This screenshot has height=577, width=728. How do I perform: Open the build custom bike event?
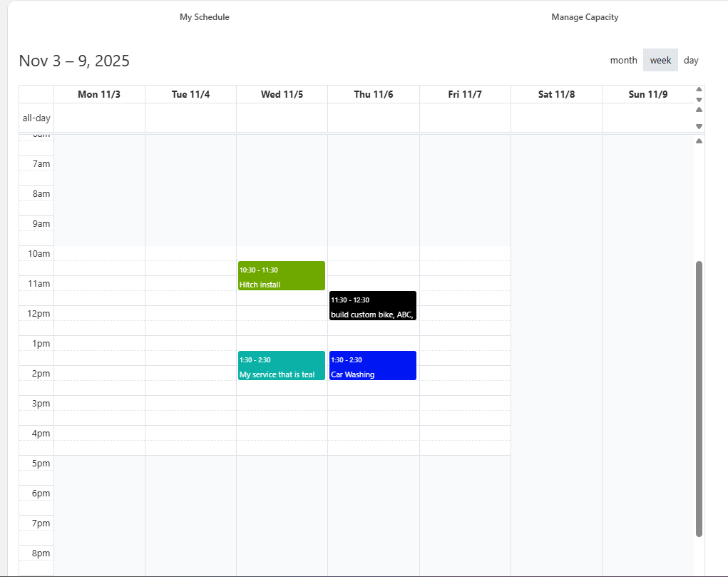tap(373, 306)
